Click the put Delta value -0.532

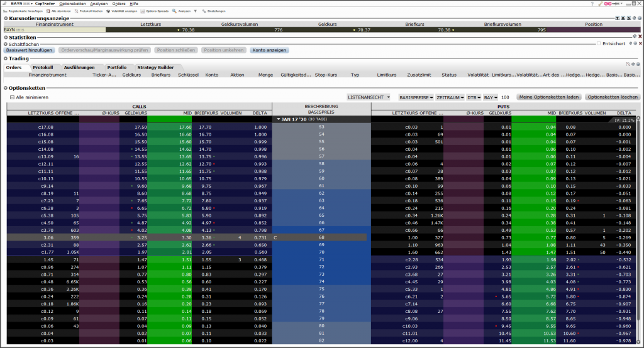tap(623, 260)
